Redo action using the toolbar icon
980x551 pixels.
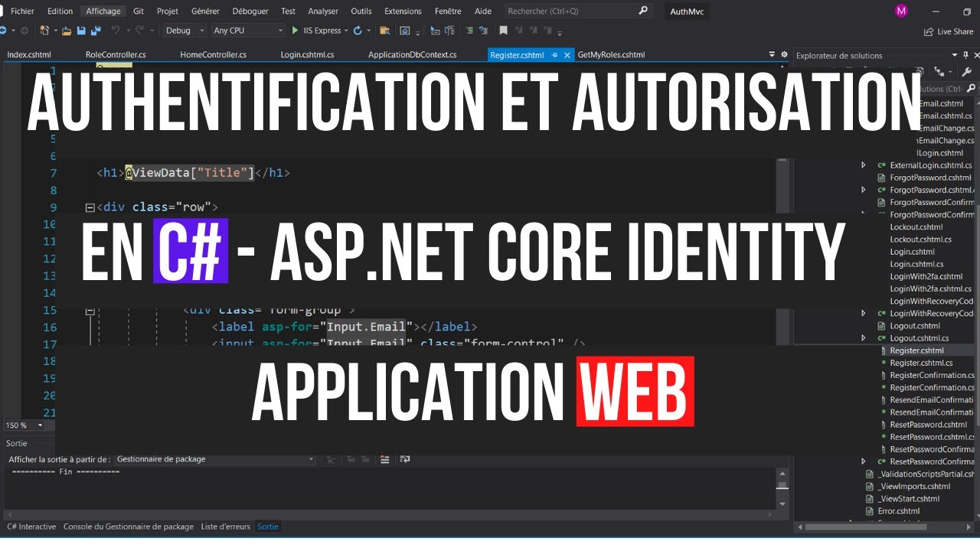(139, 31)
